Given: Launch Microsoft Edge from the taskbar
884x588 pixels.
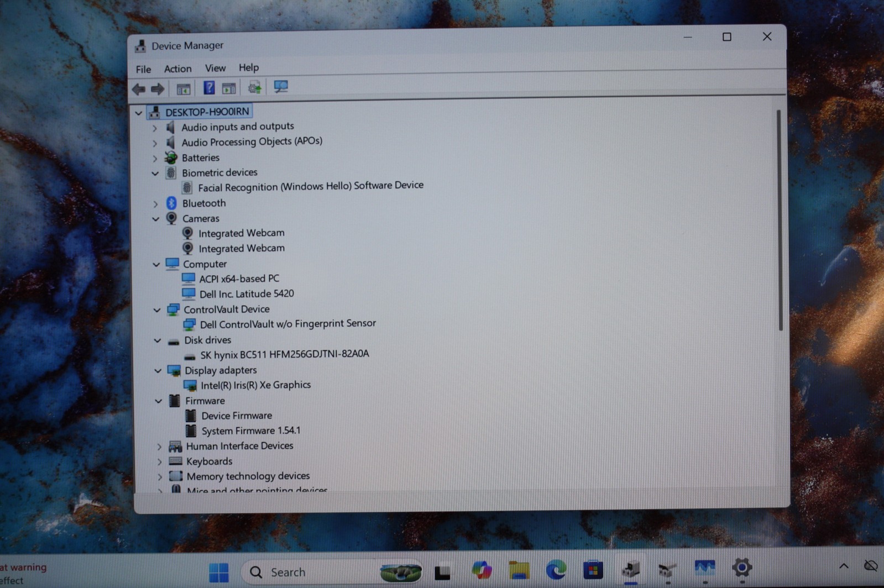Looking at the screenshot, I should [x=556, y=569].
